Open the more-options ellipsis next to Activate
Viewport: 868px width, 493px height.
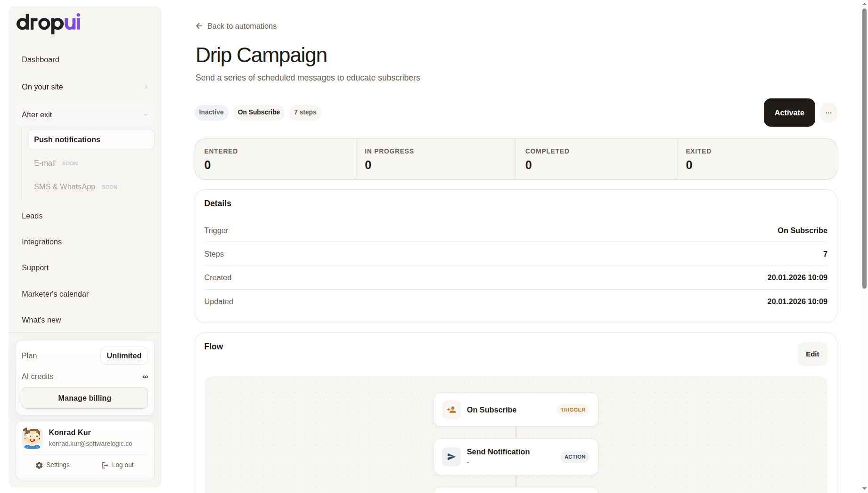[828, 113]
